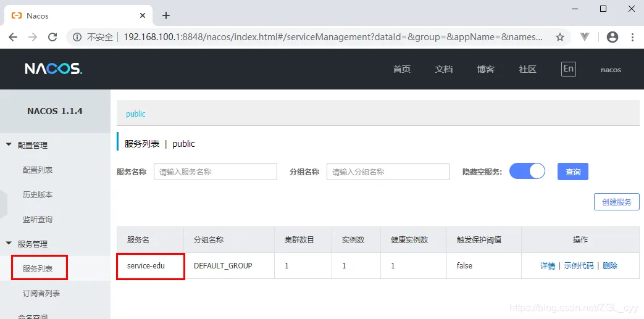Click the 分组名称 column header
The height and width of the screenshot is (319, 644).
click(229, 240)
